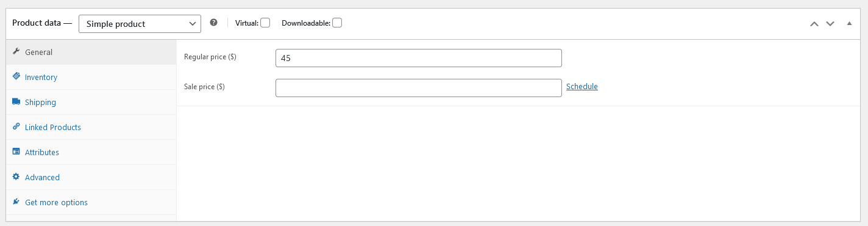Move Product data panel down
The image size is (868, 226).
(x=830, y=24)
